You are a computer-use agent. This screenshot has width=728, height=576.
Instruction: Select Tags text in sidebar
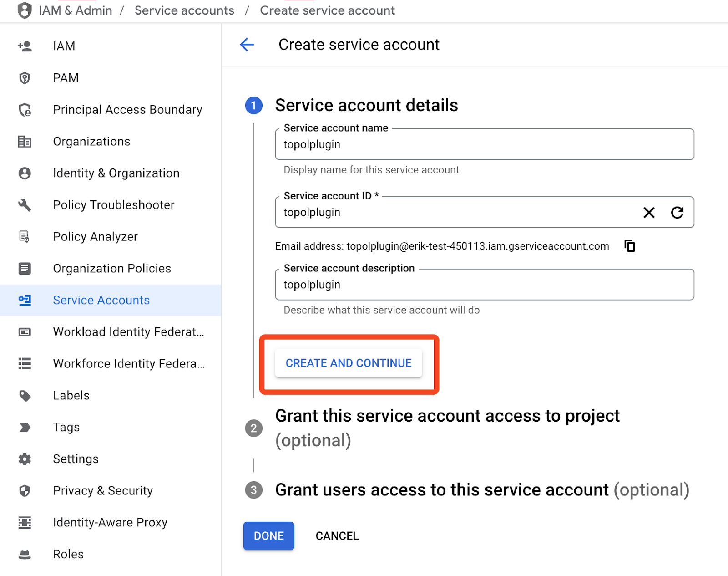(66, 427)
